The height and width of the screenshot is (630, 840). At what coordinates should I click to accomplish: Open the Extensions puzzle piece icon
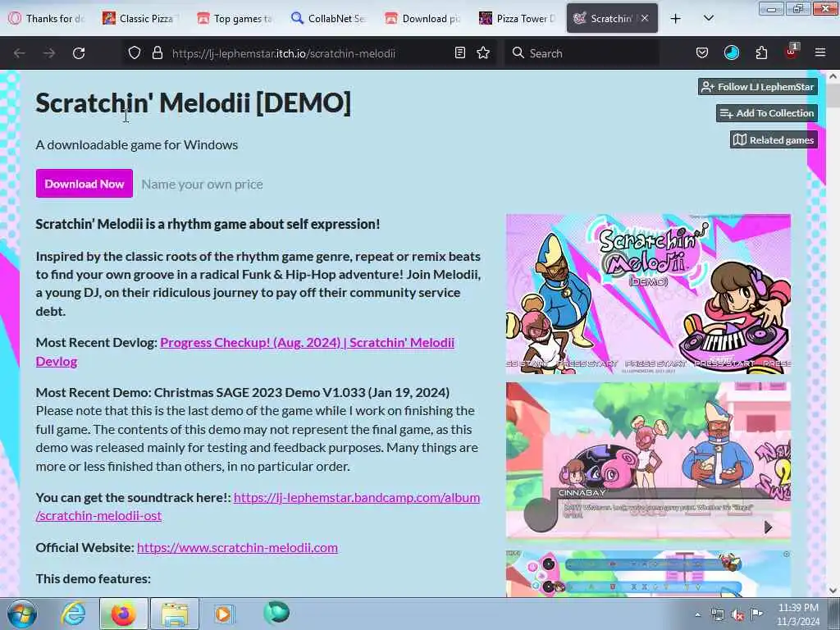[x=761, y=53]
